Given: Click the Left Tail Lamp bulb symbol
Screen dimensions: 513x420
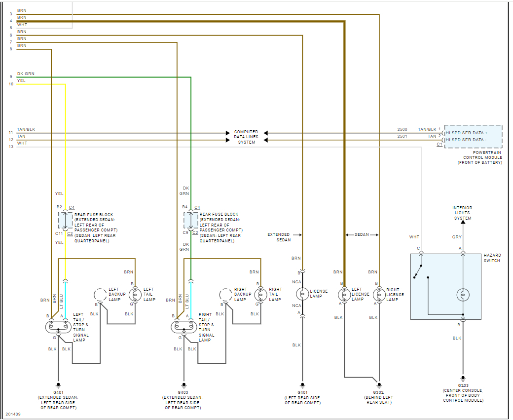Looking at the screenshot, I should [135, 295].
